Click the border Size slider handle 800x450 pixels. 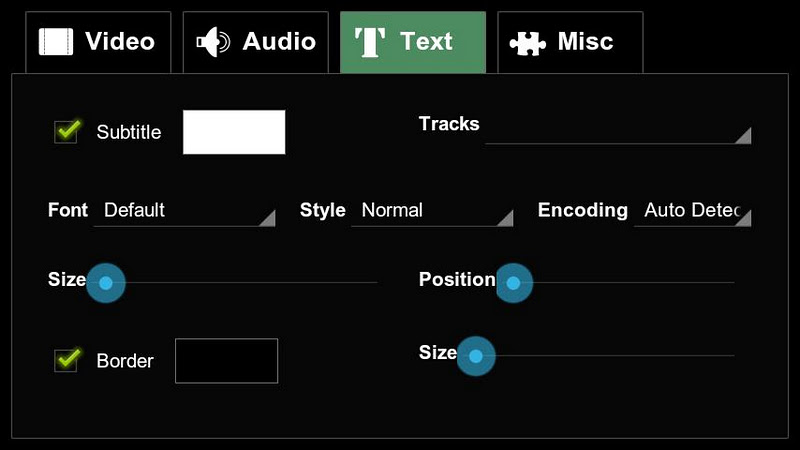click(x=476, y=356)
